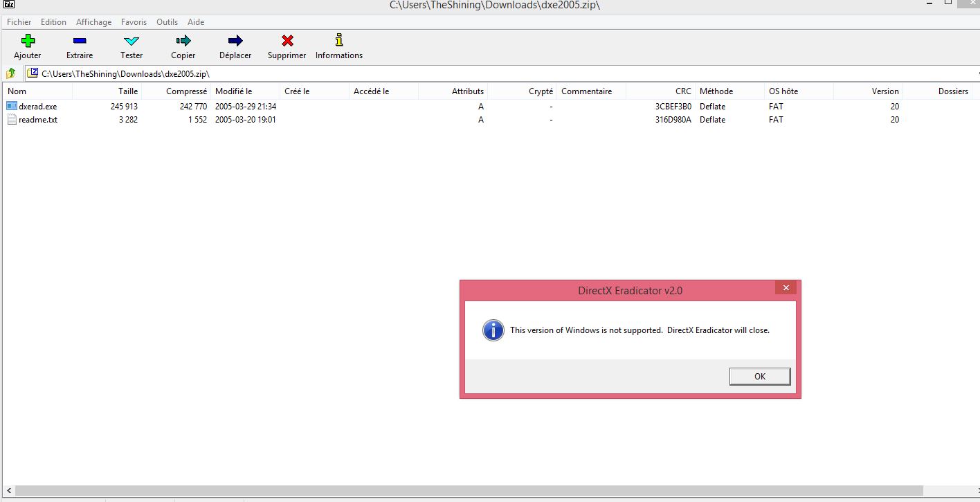Click version 20 in dxerad.exe row
980x502 pixels.
coord(895,107)
